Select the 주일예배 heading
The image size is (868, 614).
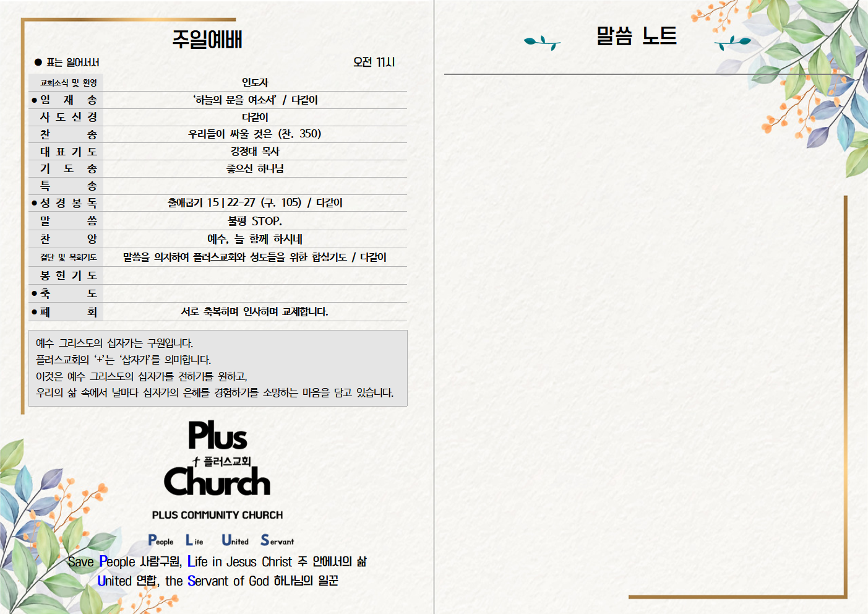pos(207,40)
